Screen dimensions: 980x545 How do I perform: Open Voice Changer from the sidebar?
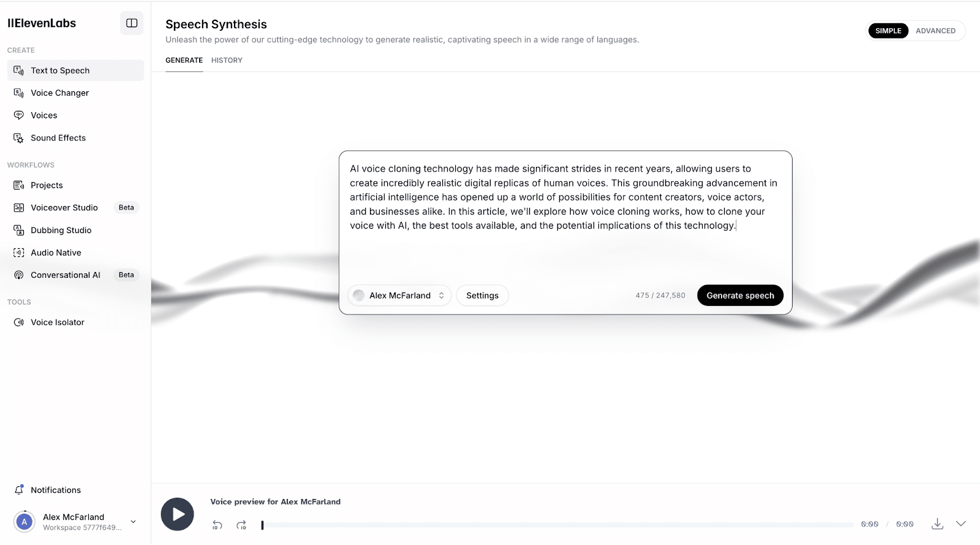click(x=59, y=93)
